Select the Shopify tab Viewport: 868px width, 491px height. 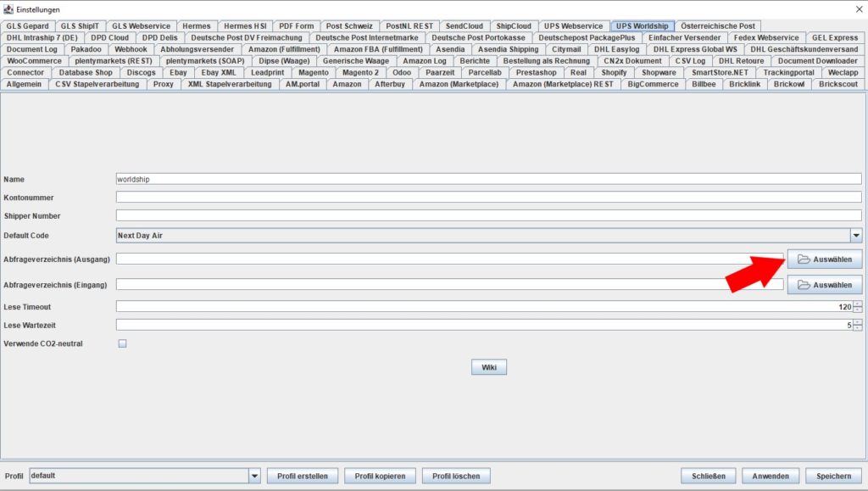coord(614,73)
